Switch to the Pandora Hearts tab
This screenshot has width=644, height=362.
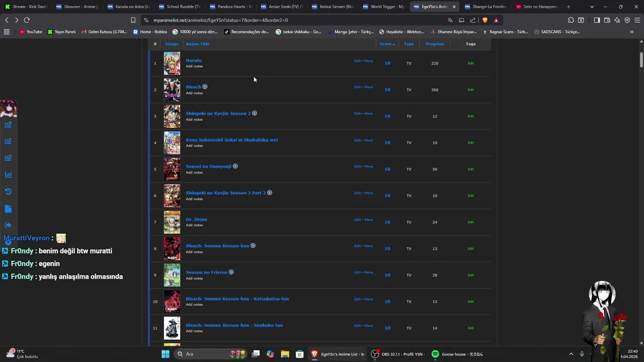tap(230, 7)
